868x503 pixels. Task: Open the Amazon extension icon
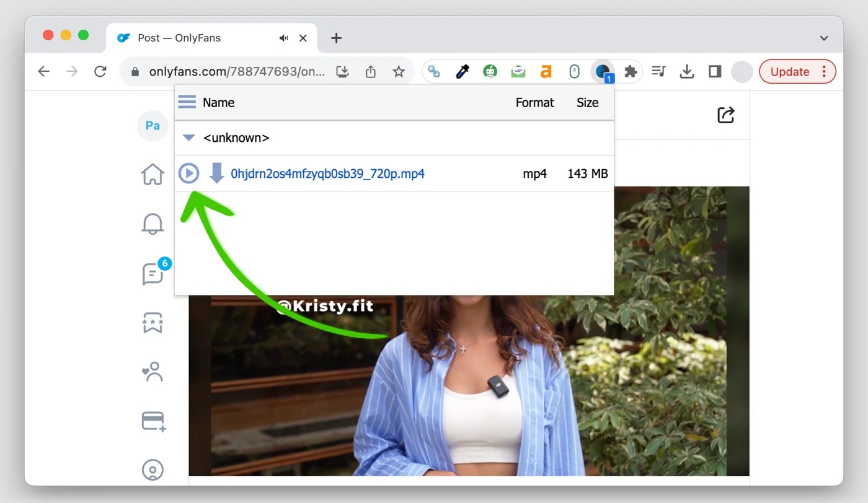[546, 71]
